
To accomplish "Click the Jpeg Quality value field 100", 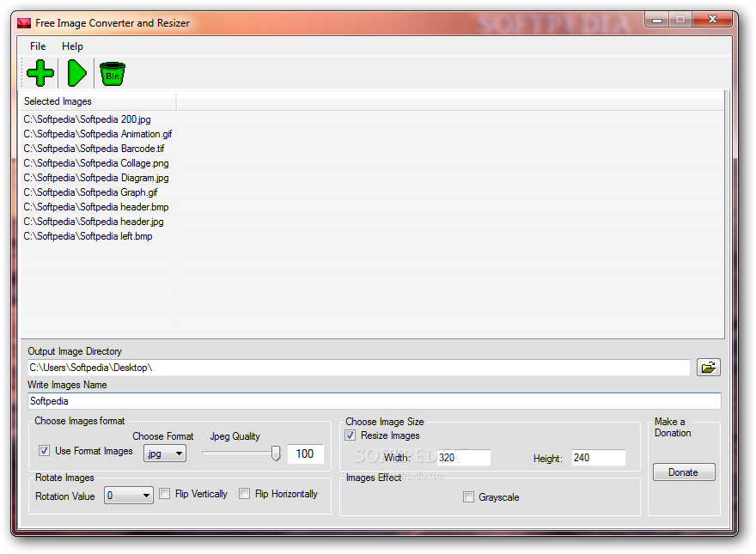I will 305,454.
